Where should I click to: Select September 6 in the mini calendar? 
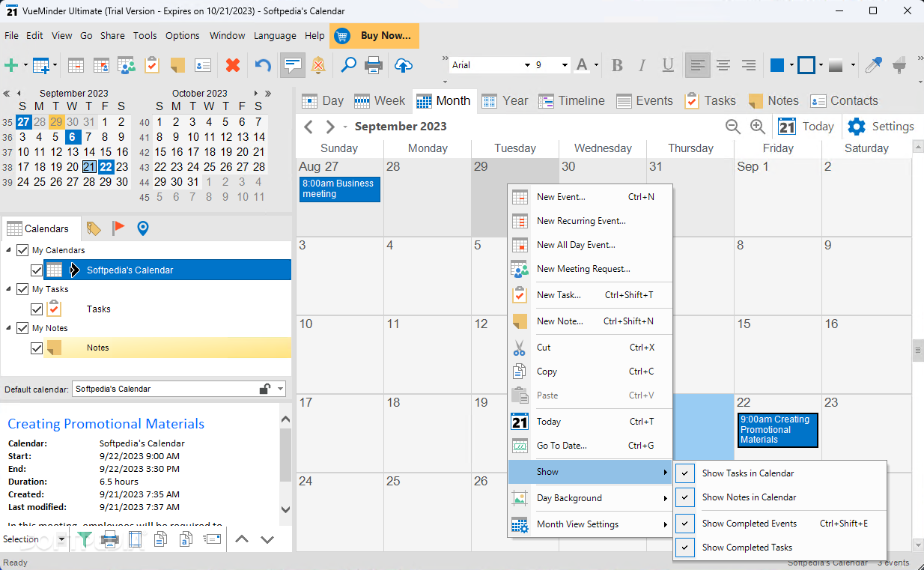[73, 137]
